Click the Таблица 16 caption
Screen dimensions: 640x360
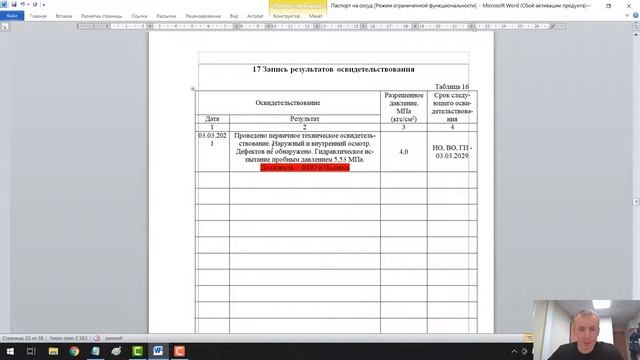(452, 87)
